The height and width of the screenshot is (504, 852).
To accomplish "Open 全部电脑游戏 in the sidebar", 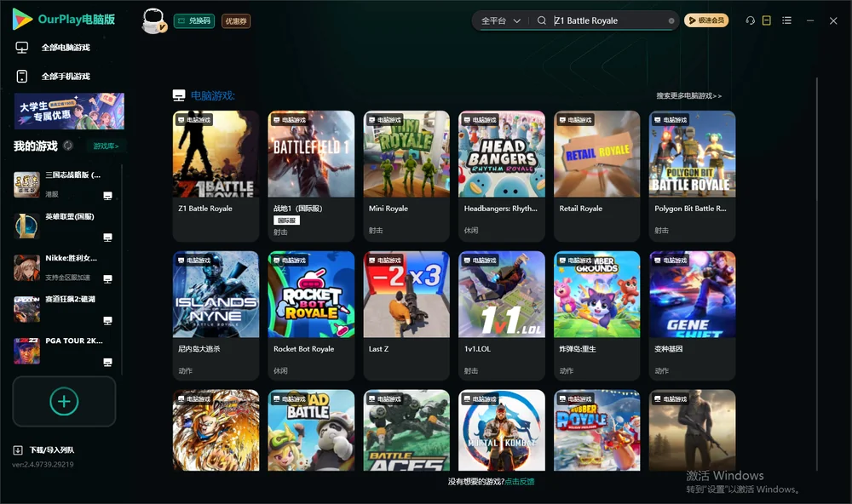I will pyautogui.click(x=53, y=48).
